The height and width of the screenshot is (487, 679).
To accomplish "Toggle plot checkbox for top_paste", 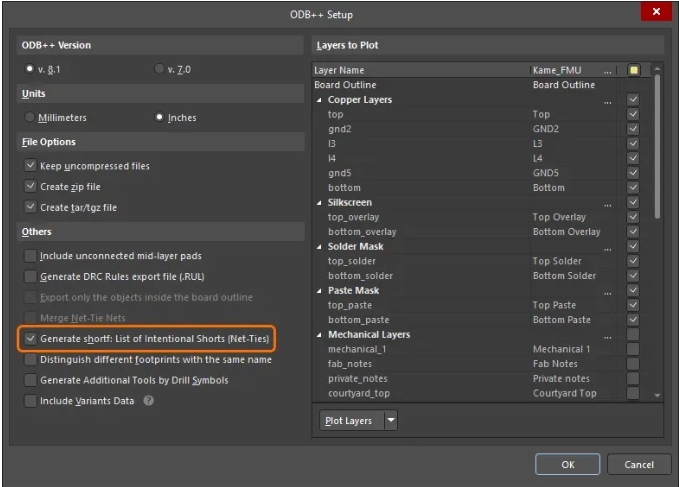I will pyautogui.click(x=633, y=305).
